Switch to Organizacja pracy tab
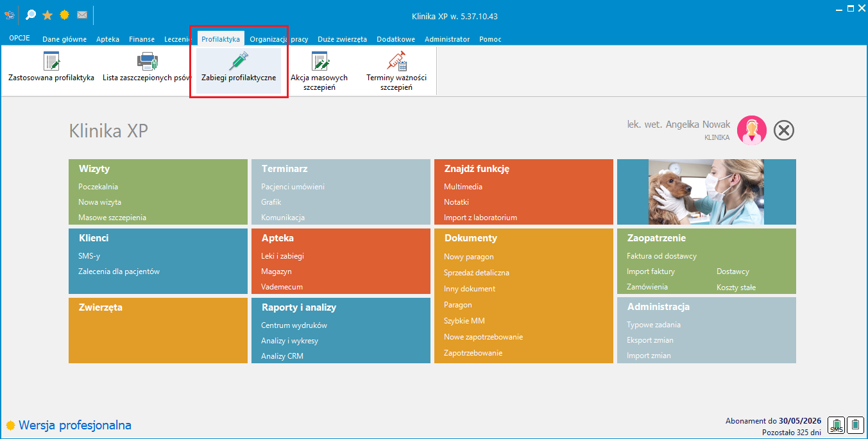The height and width of the screenshot is (439, 868). (x=279, y=39)
